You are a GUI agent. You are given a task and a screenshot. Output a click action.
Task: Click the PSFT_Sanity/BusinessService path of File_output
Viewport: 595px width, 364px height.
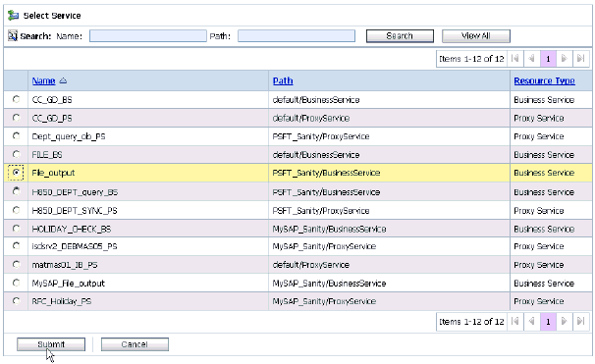pyautogui.click(x=326, y=173)
